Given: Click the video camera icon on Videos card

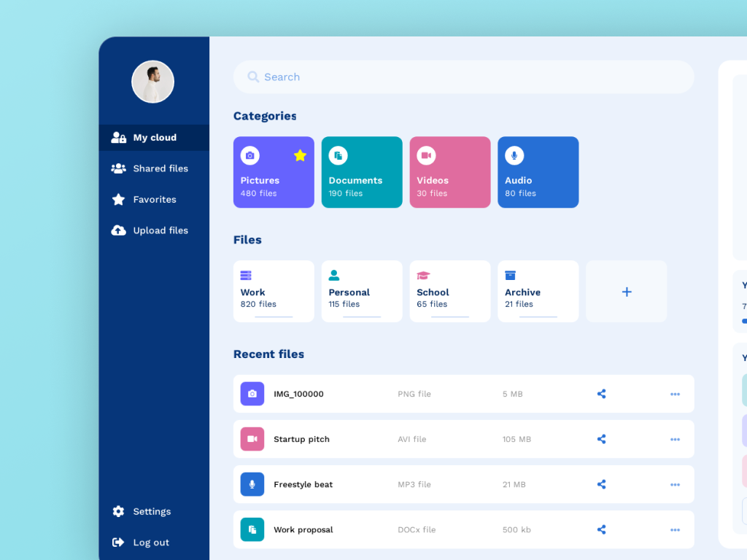Looking at the screenshot, I should (x=426, y=155).
